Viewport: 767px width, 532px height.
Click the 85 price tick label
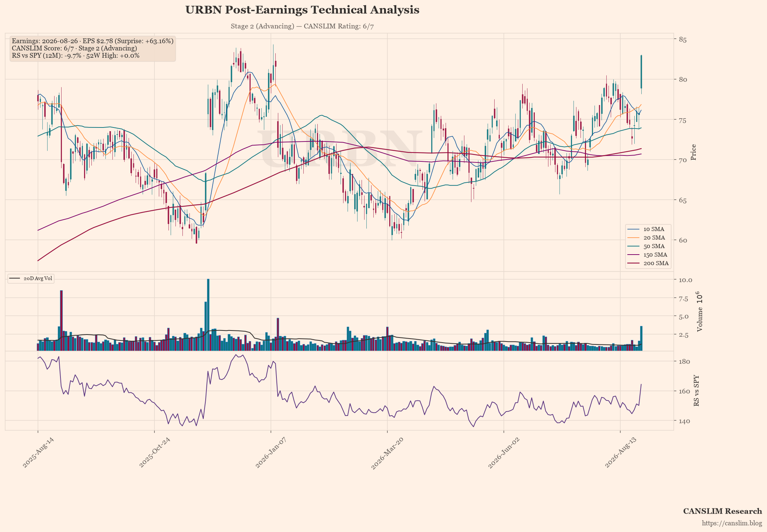(683, 39)
